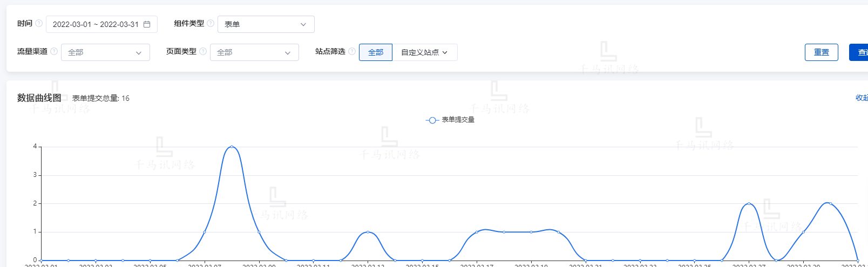Click the help icon next to 时间

click(39, 24)
